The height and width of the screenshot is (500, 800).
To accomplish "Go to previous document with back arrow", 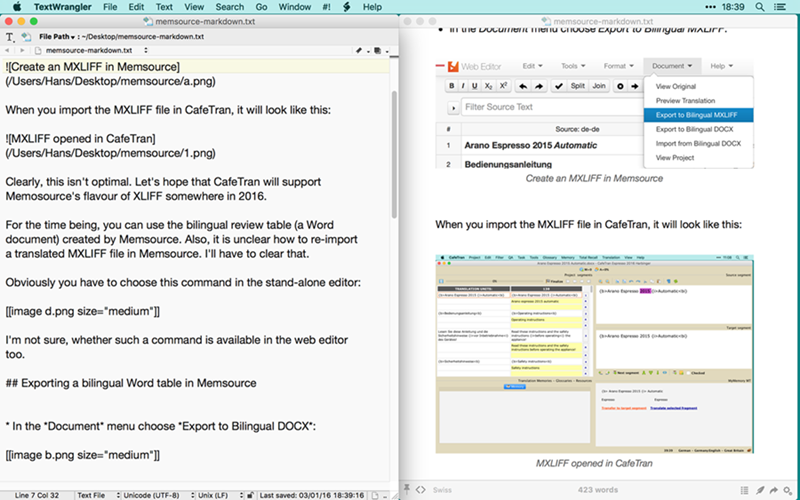I will pos(10,50).
